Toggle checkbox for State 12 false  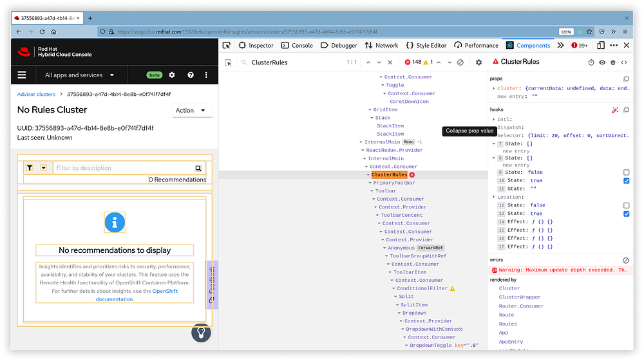click(x=627, y=205)
